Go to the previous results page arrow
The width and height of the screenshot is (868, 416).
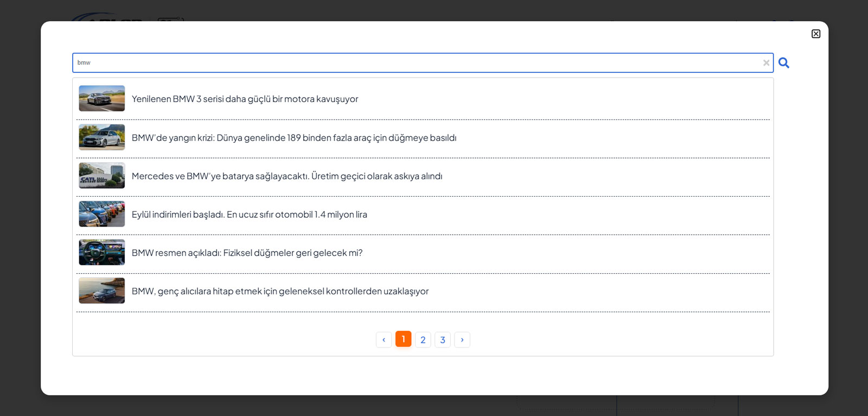tap(384, 340)
